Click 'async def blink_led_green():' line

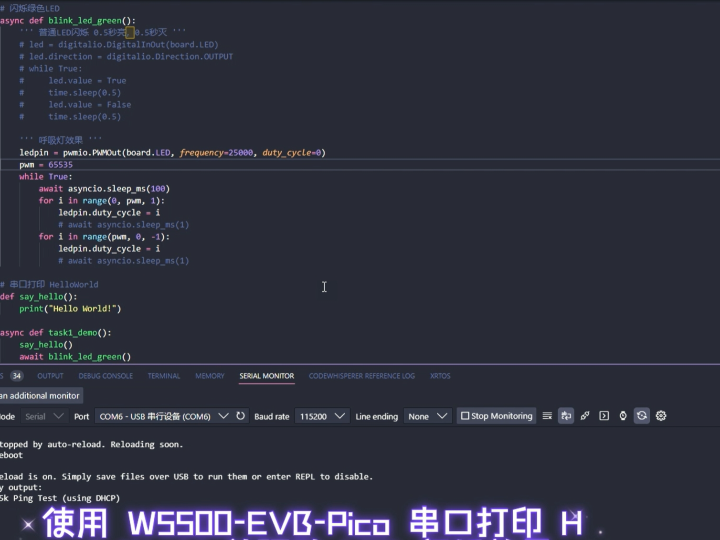click(68, 21)
